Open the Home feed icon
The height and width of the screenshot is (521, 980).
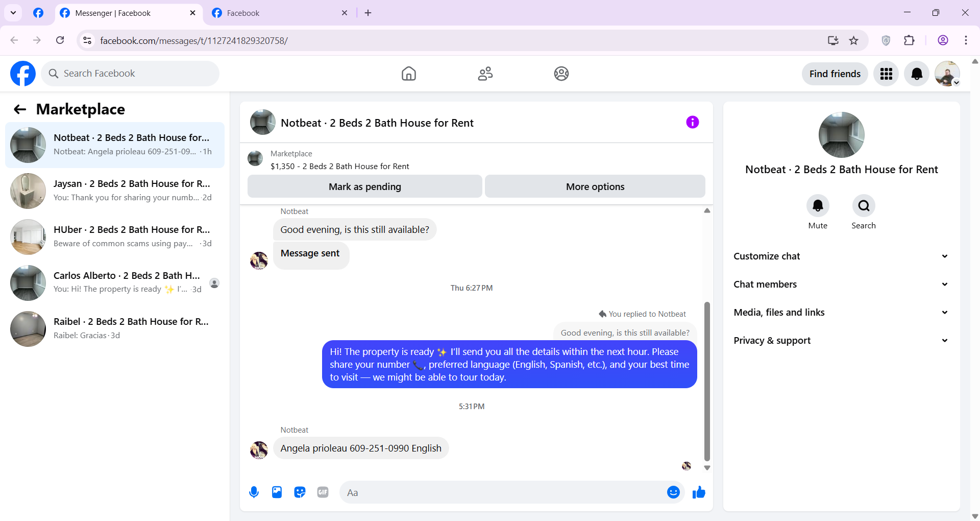408,74
